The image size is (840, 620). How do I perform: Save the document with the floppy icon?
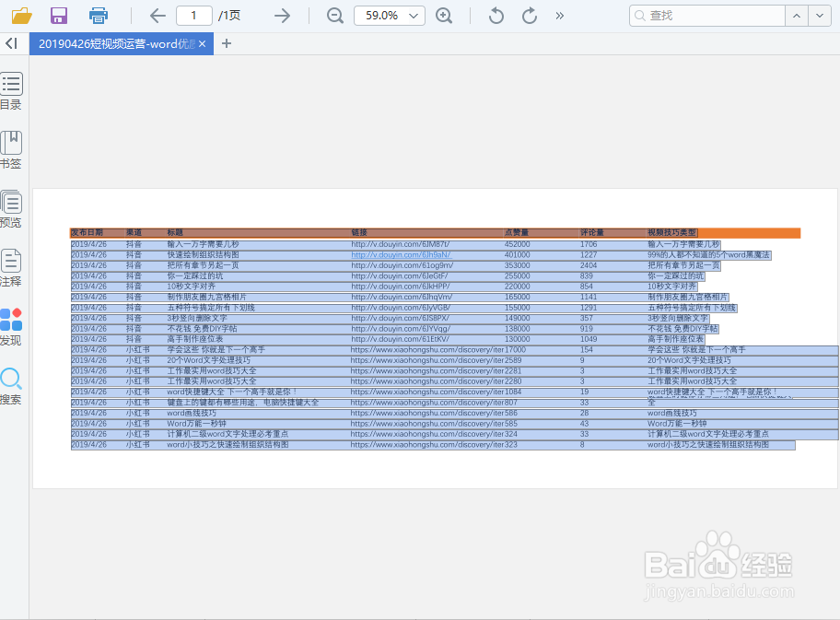pyautogui.click(x=59, y=16)
